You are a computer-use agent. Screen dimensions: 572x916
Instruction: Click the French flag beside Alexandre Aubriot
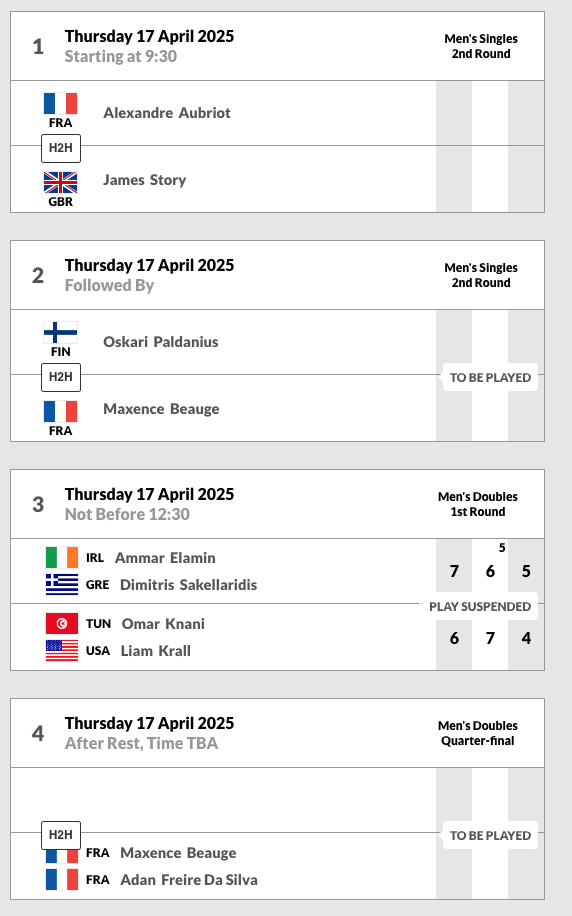60,103
